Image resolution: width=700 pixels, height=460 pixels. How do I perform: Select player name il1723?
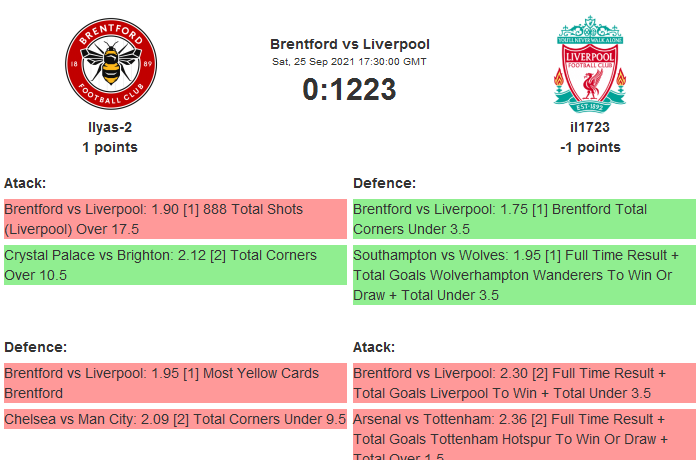click(x=590, y=127)
